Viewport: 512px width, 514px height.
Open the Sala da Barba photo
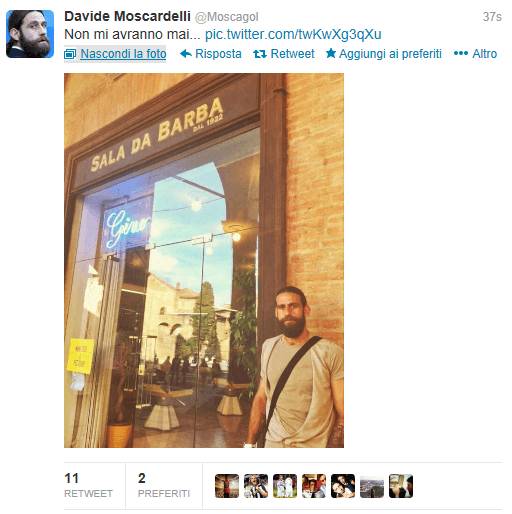click(204, 260)
